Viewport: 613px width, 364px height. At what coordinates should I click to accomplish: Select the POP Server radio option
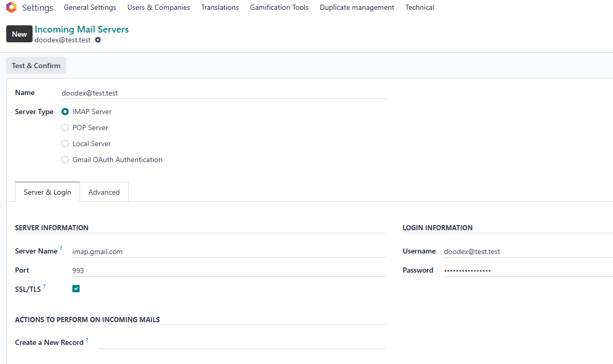(65, 128)
